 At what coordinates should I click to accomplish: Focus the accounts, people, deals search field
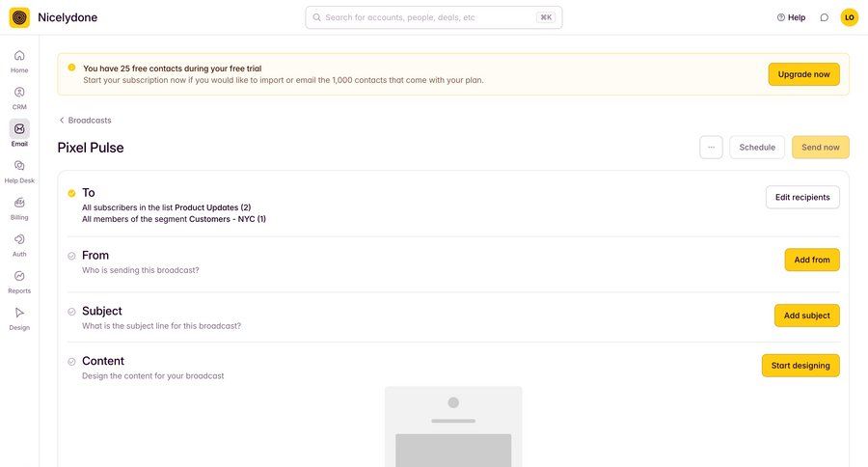pyautogui.click(x=433, y=17)
